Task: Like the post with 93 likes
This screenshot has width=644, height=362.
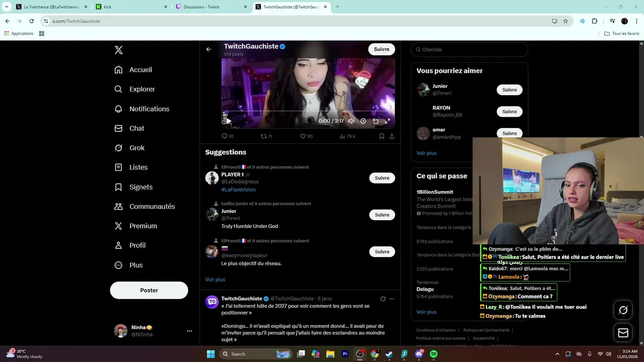Action: click(306, 136)
